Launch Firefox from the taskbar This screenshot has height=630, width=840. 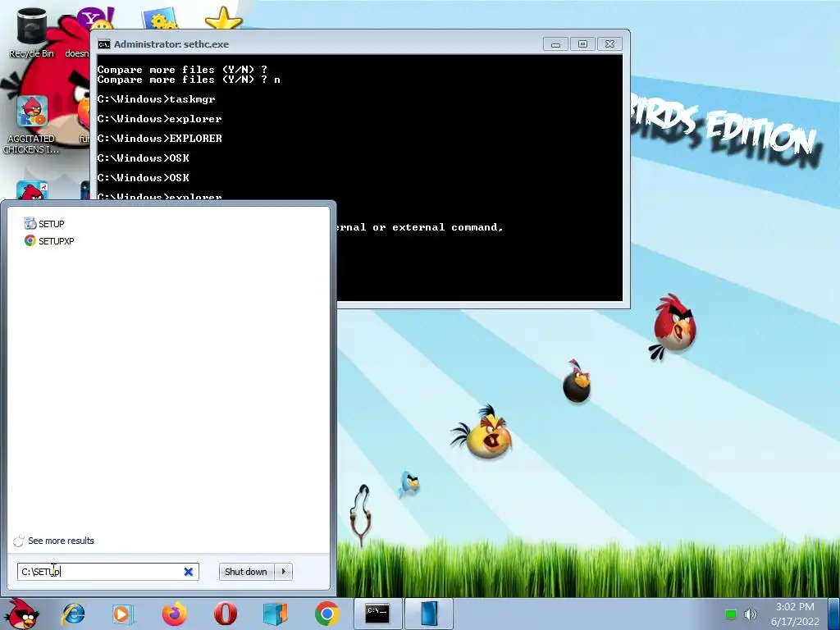coord(174,614)
